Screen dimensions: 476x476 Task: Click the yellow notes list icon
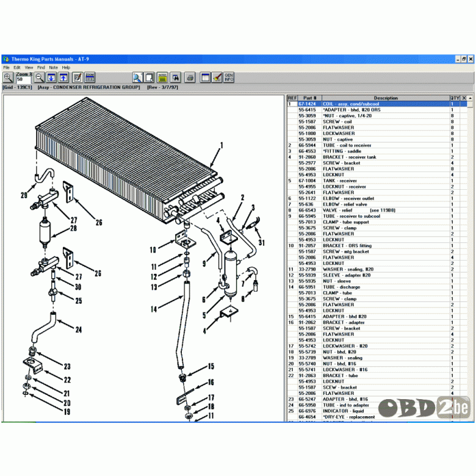[x=162, y=78]
